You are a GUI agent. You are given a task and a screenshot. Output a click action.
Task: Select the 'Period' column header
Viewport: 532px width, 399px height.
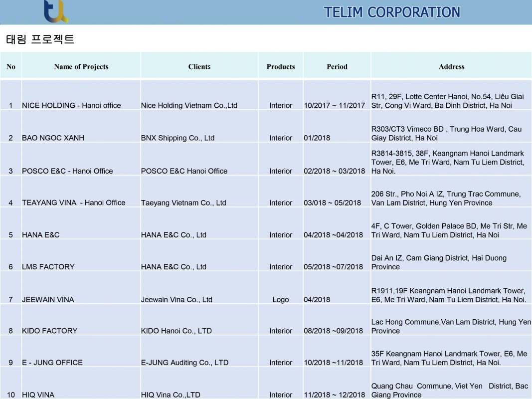pos(337,66)
